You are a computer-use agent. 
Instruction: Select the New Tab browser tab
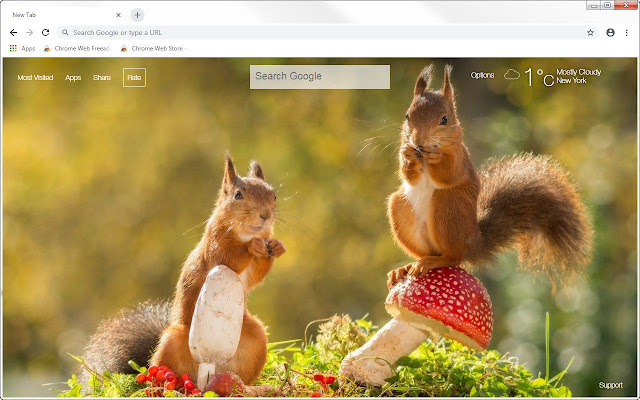tap(65, 15)
